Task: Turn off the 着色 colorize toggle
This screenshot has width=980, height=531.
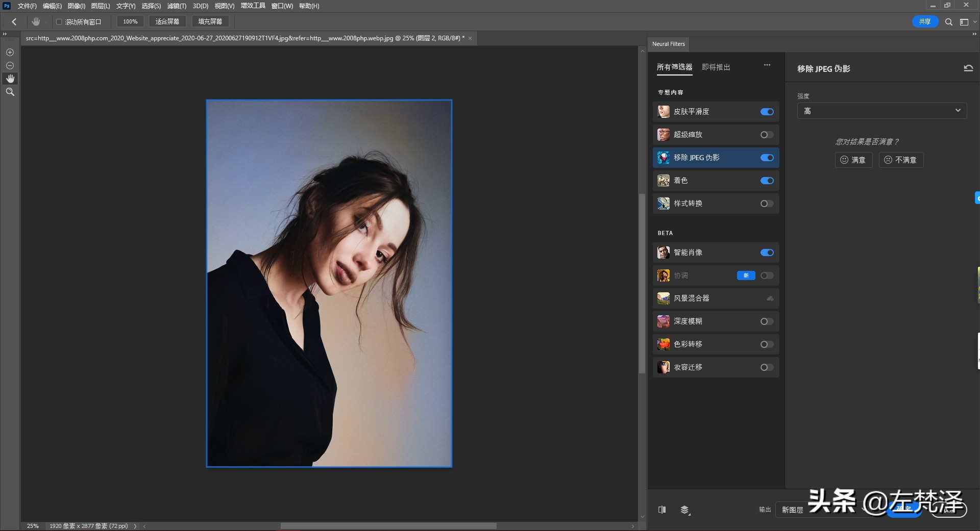Action: 766,181
